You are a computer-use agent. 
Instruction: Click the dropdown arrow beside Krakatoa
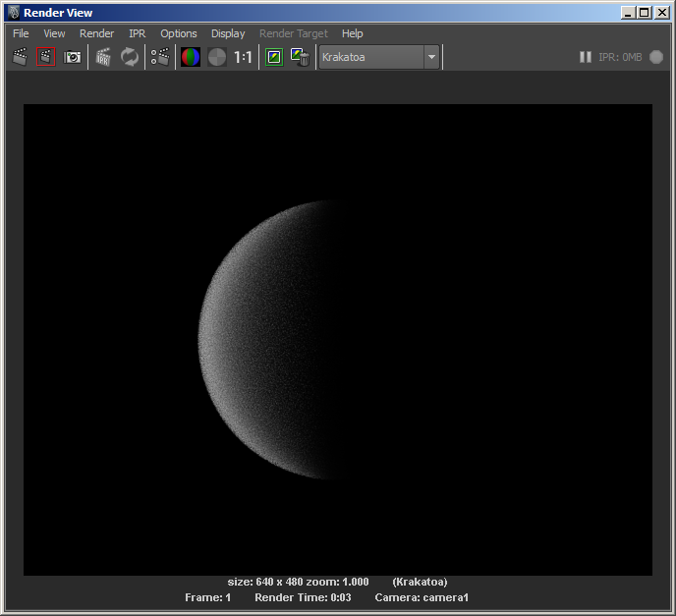pos(431,57)
